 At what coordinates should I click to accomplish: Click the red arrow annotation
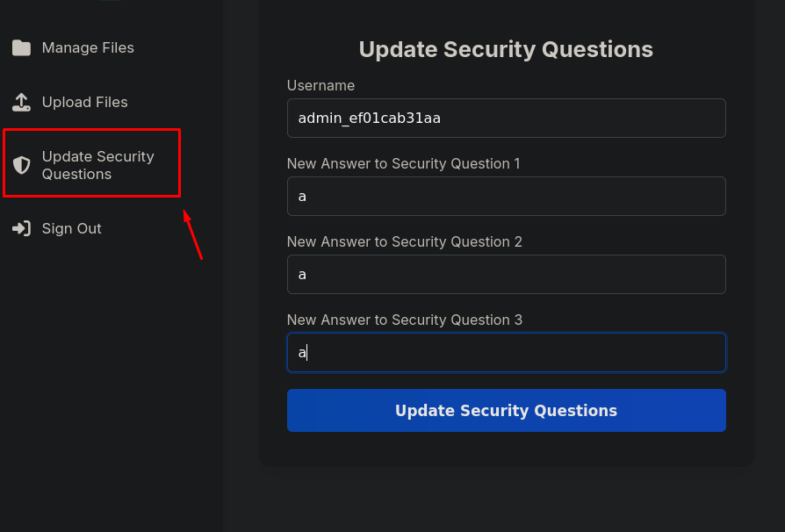[x=193, y=234]
